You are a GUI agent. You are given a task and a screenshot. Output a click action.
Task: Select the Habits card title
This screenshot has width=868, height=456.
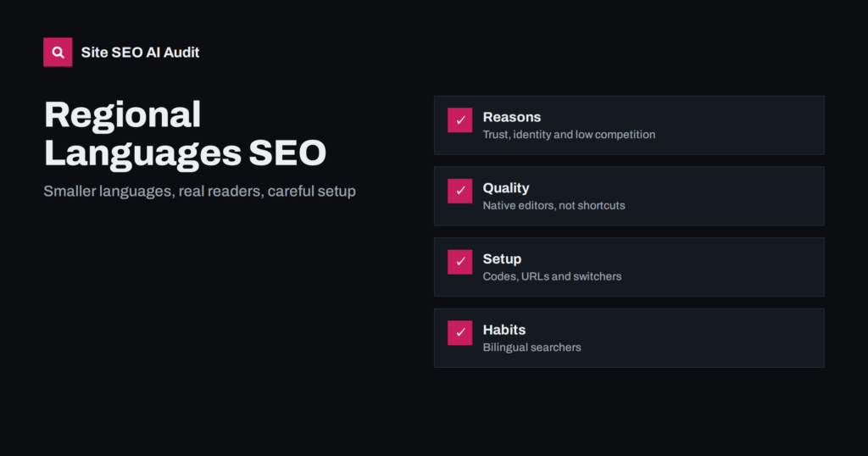(504, 330)
